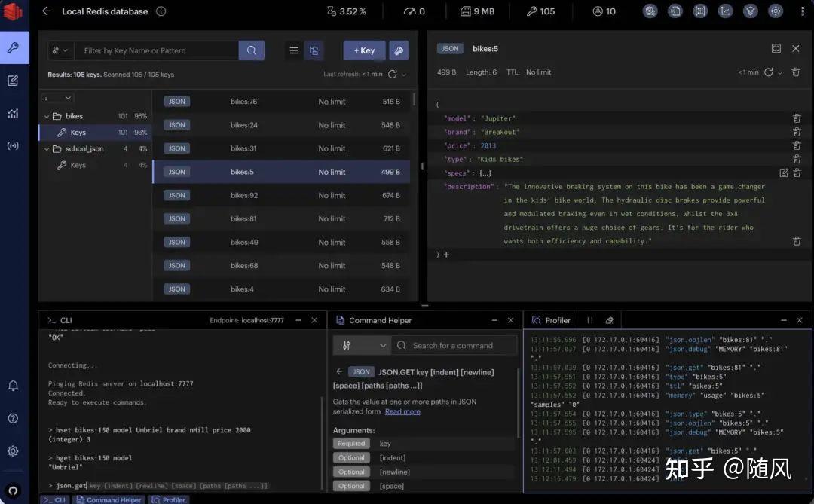Collapse the bikes folder
Image resolution: width=814 pixels, height=504 pixels.
coord(47,116)
